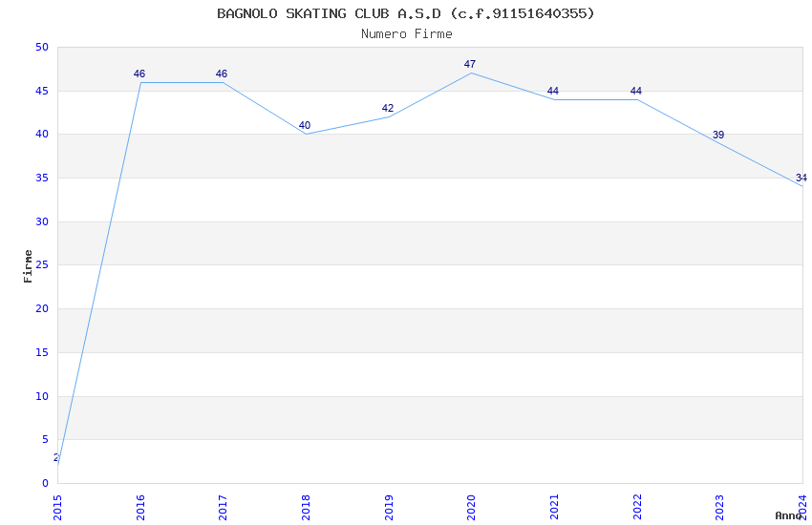Click the y-axis tick value 40
Screen dimensions: 812x525
tap(42, 135)
